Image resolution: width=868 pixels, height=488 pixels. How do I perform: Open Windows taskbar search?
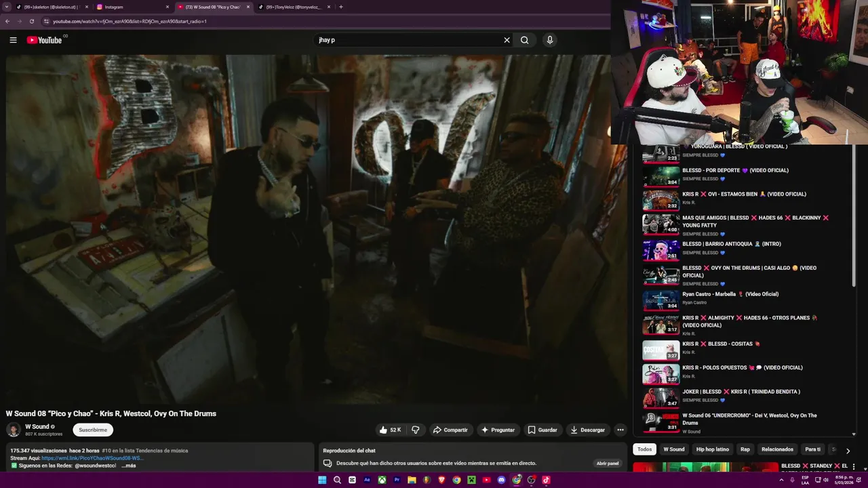tap(337, 480)
